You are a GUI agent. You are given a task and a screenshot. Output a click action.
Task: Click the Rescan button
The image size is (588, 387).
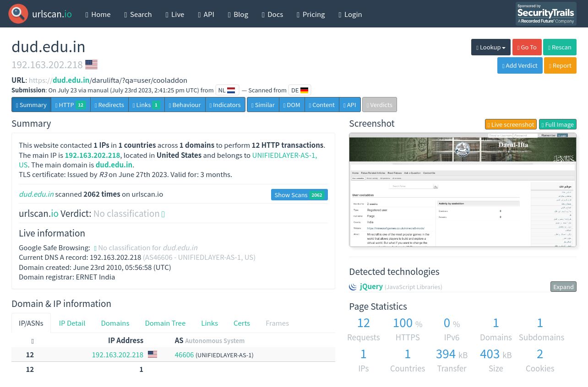click(x=560, y=47)
